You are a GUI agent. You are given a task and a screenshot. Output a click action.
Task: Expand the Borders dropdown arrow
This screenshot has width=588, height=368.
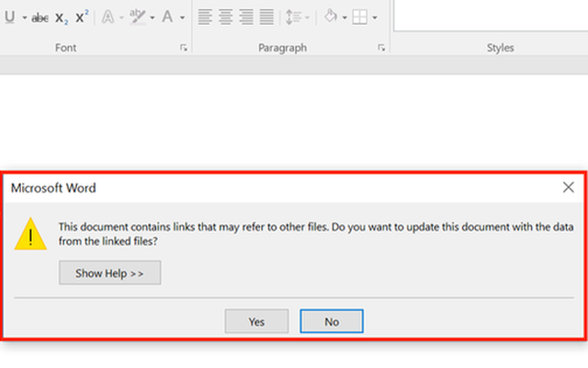tap(375, 17)
